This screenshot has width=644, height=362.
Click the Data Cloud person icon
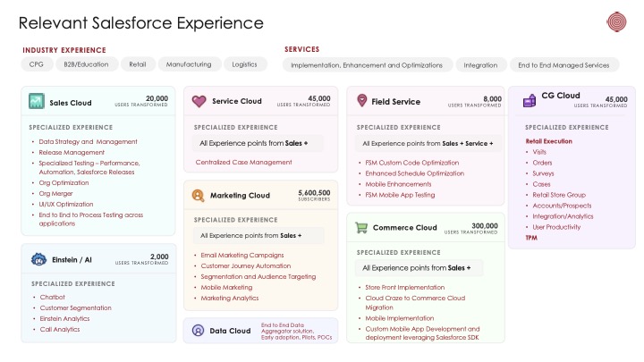pos(198,331)
